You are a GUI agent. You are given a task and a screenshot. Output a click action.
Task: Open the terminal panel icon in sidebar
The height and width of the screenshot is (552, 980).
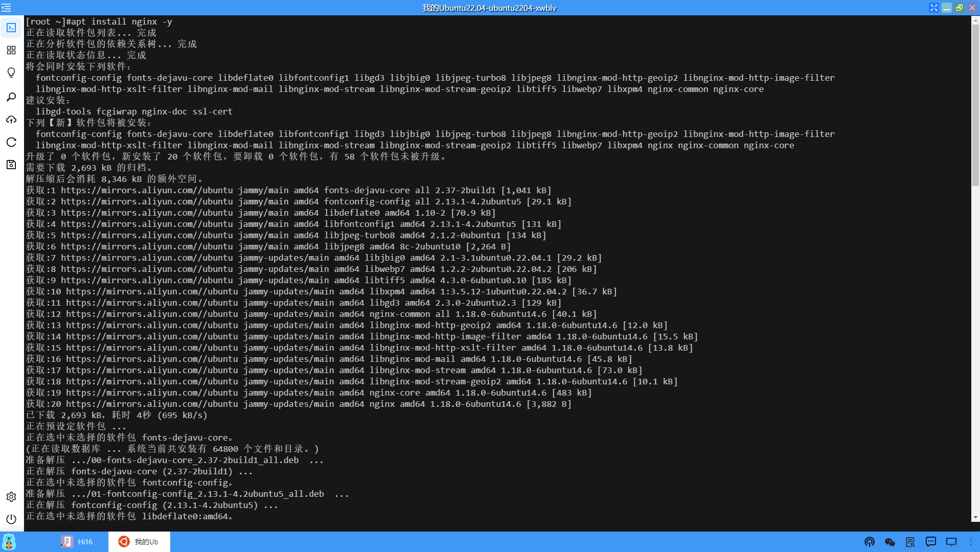pyautogui.click(x=11, y=28)
